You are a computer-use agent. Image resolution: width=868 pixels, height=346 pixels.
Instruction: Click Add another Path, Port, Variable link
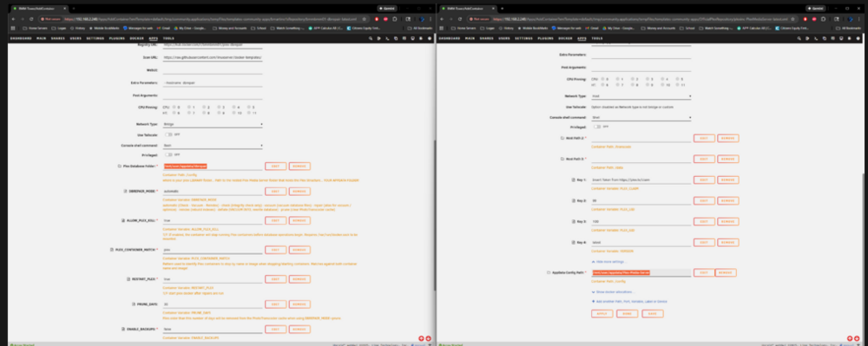[628, 302]
